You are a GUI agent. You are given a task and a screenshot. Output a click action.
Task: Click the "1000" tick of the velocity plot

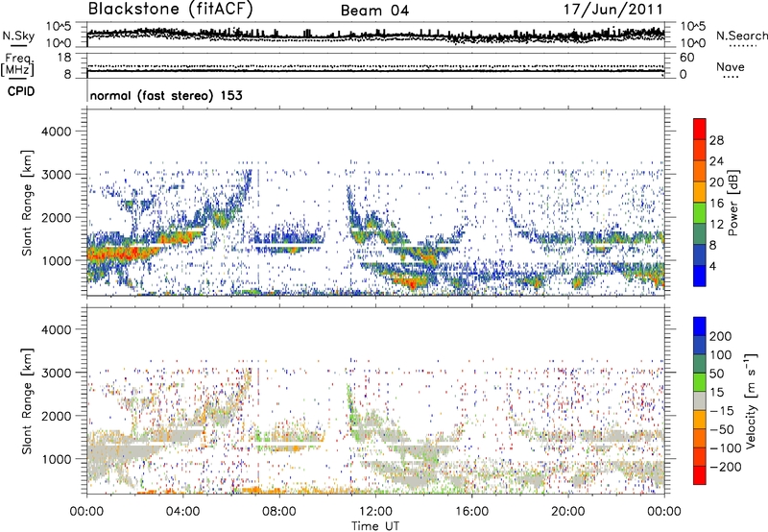(56, 459)
